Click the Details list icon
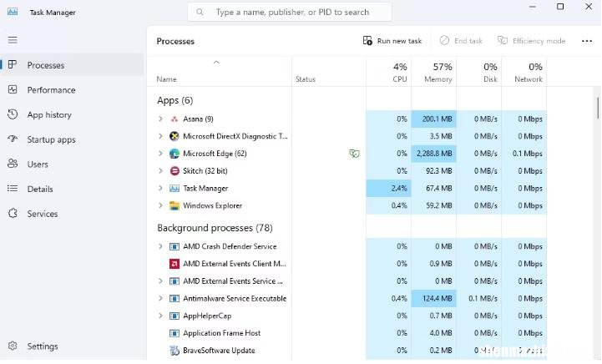 (x=13, y=189)
